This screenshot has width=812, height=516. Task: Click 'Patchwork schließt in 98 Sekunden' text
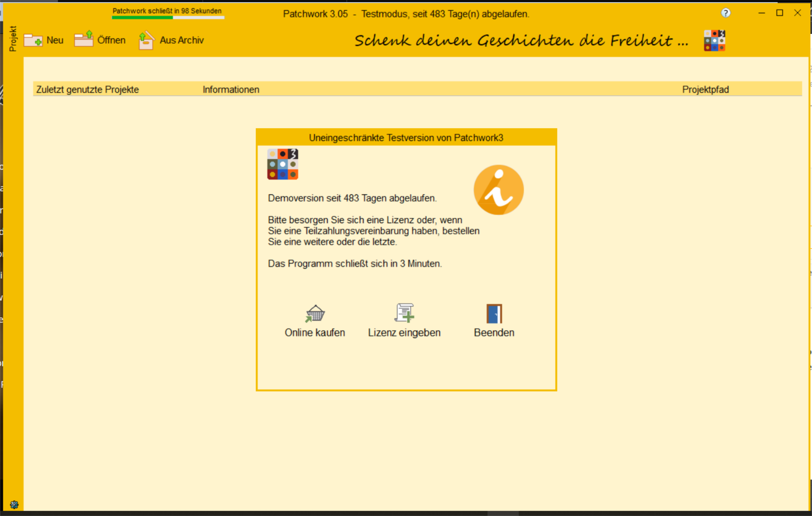click(x=167, y=11)
